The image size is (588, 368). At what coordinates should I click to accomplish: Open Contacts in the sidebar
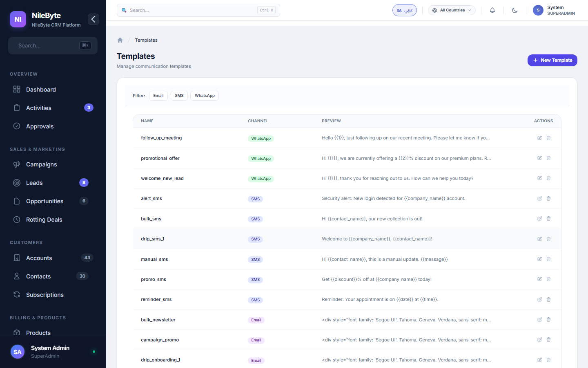click(x=53, y=276)
